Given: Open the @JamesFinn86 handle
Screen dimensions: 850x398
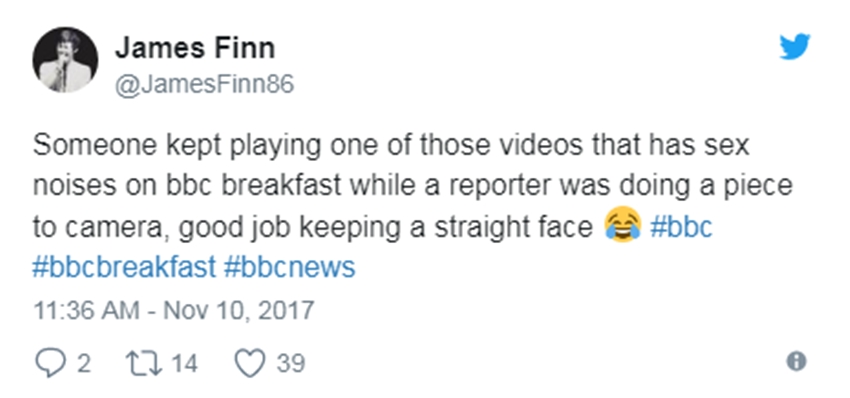Looking at the screenshot, I should (x=204, y=85).
